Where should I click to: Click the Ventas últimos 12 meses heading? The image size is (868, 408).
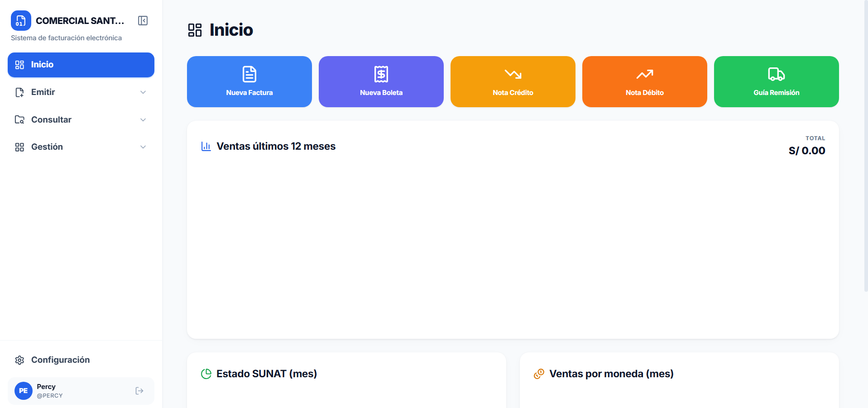[276, 146]
